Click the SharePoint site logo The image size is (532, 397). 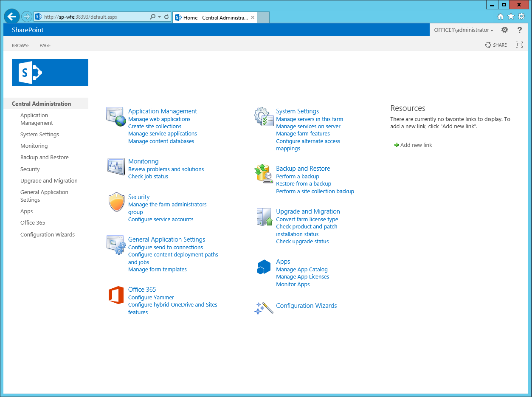tap(50, 73)
